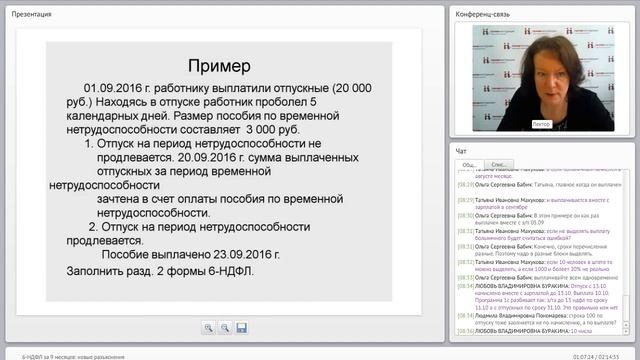Save the presentation with the floppy disk icon

click(242, 328)
